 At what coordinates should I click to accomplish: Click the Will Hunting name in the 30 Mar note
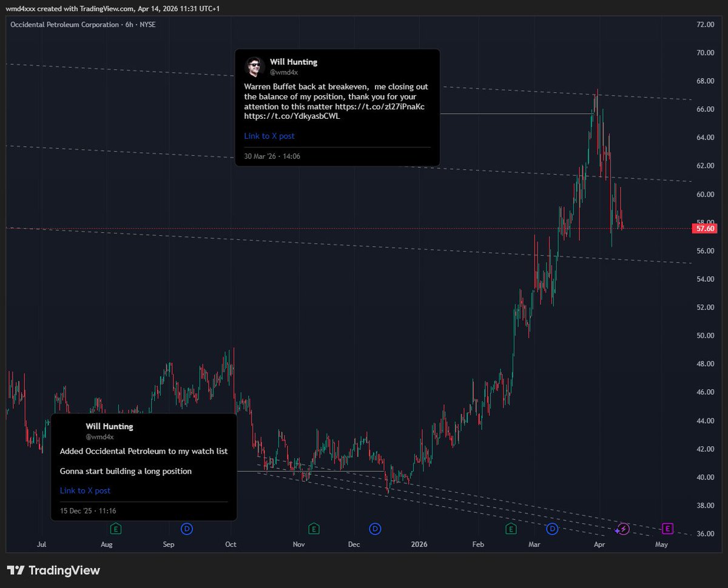pos(294,62)
